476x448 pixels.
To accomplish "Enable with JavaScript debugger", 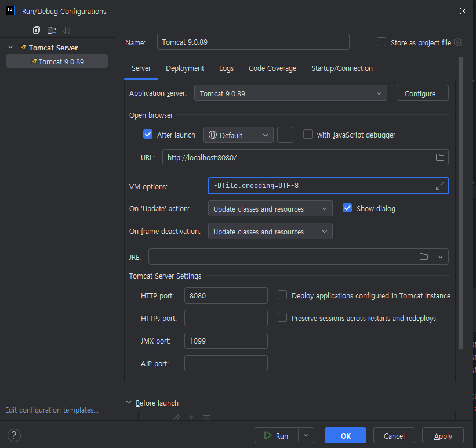I will pos(308,134).
